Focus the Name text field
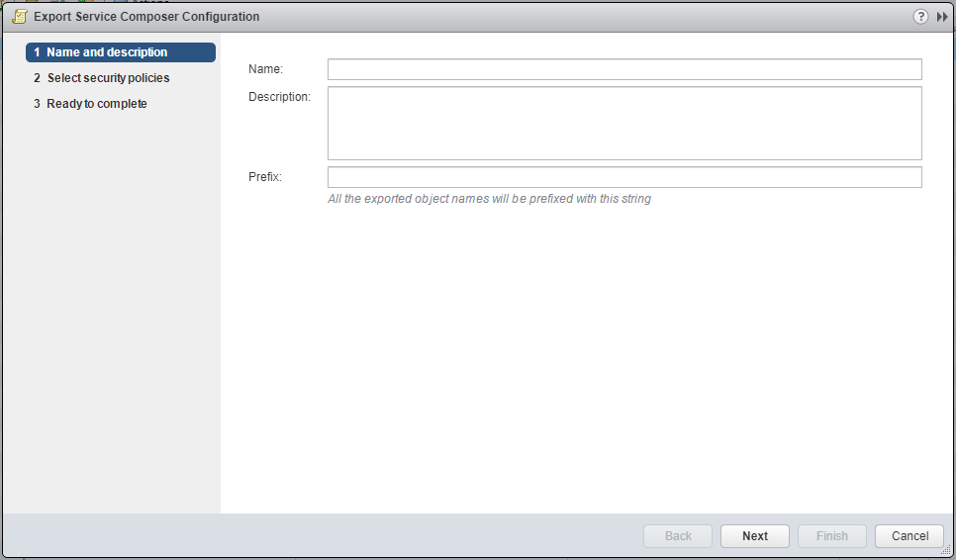Screen dimensions: 956x560 [623, 69]
